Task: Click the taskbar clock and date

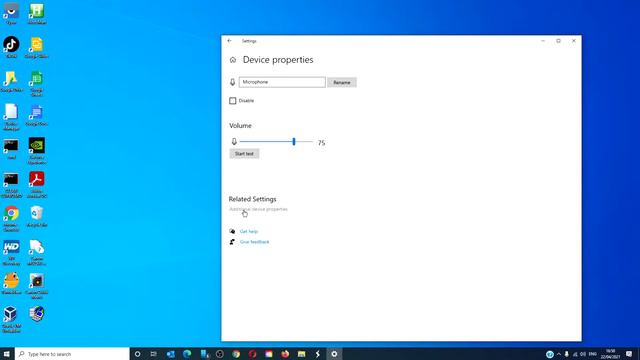Action: [x=610, y=354]
